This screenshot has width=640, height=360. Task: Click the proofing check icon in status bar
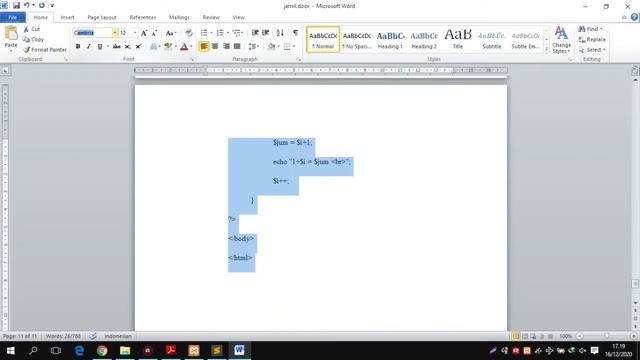[x=93, y=336]
